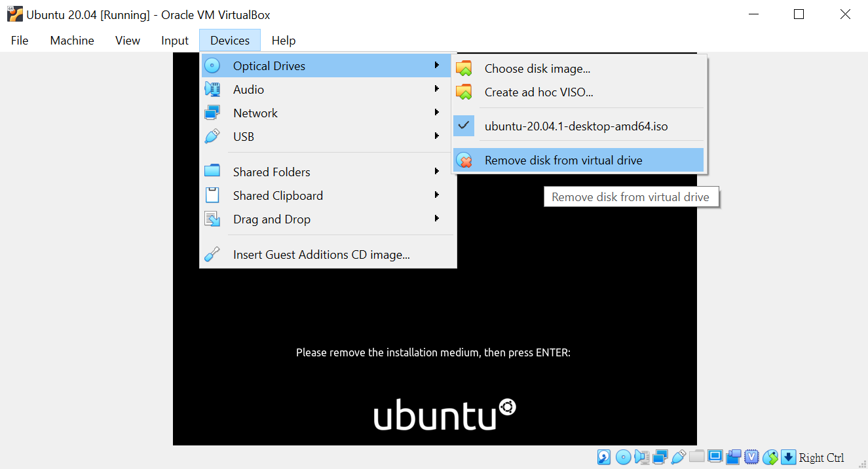Expand the Shared Folders submenu arrow

437,171
